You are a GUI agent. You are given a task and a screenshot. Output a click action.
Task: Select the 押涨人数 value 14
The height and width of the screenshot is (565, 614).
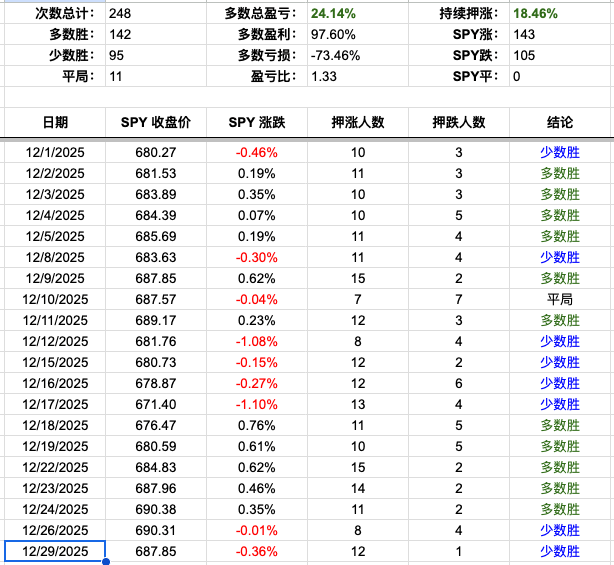tap(358, 489)
